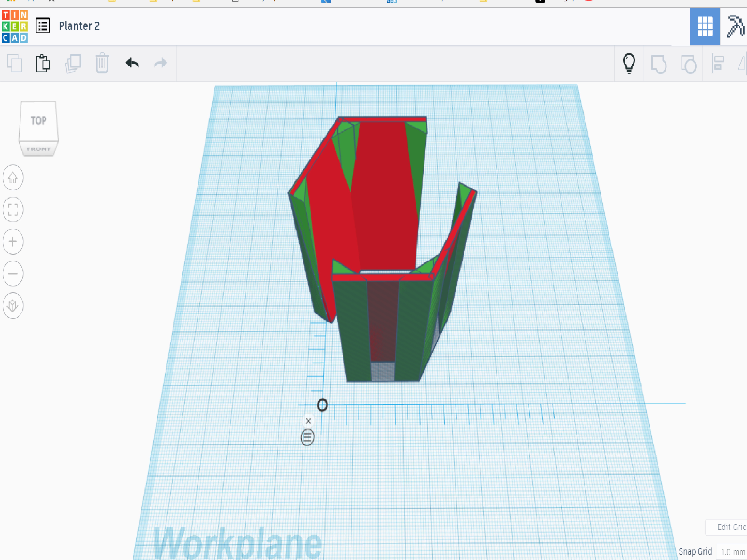
Task: Open the design list menu icon
Action: 43,26
